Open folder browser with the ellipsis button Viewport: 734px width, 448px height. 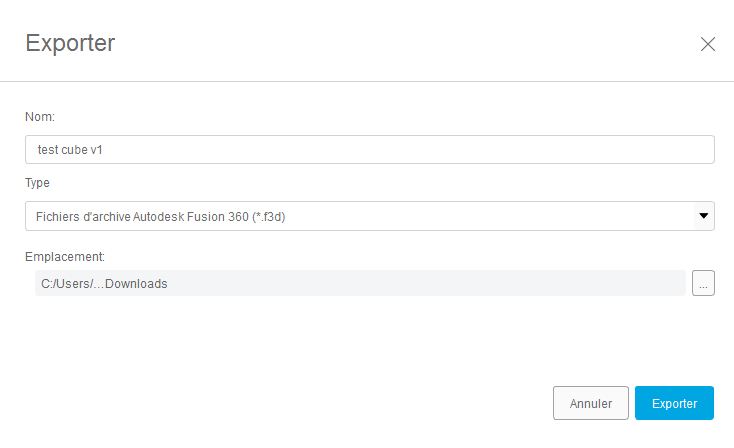(x=703, y=284)
